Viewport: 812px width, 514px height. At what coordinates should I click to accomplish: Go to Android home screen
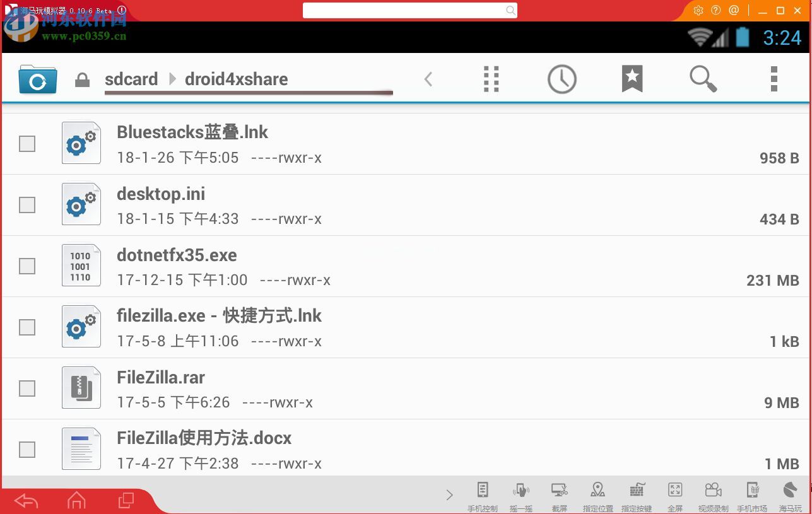[x=76, y=501]
